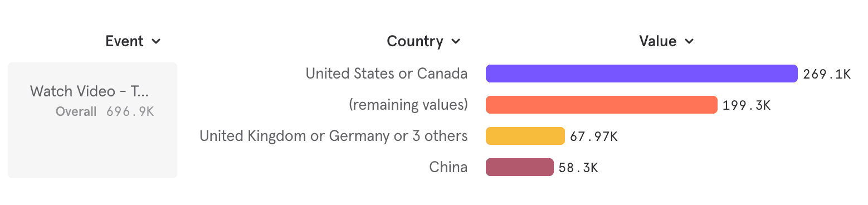Select the yellow United Kingdom or Germany bar
Screen dimensions: 868x205
[x=525, y=136]
